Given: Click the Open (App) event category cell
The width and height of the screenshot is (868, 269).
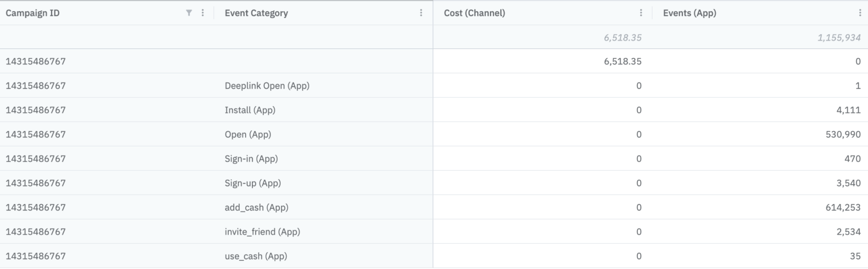Looking at the screenshot, I should (x=248, y=134).
